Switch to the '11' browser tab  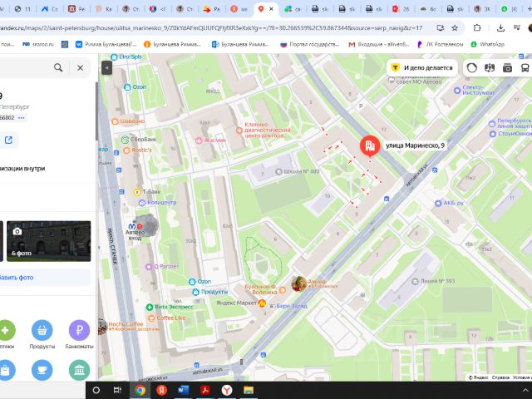(x=23, y=9)
